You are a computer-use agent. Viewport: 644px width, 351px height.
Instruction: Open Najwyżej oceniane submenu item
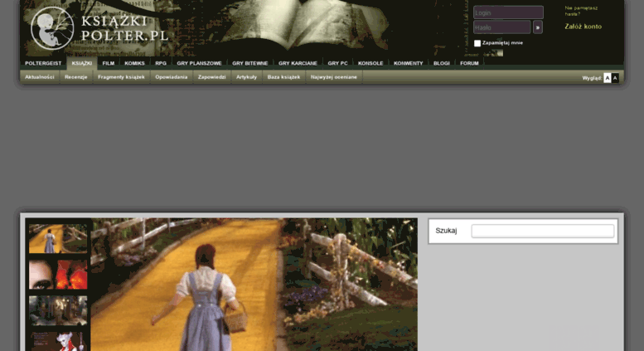[334, 77]
